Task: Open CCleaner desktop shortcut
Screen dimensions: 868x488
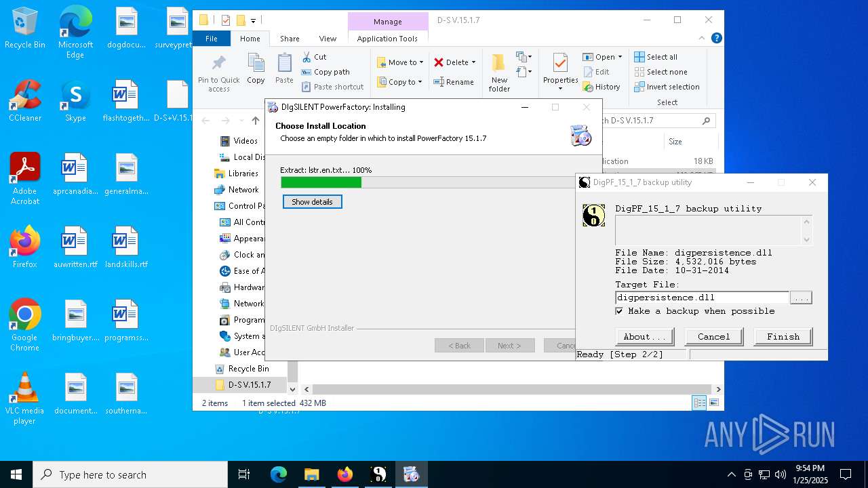Action: [x=25, y=101]
